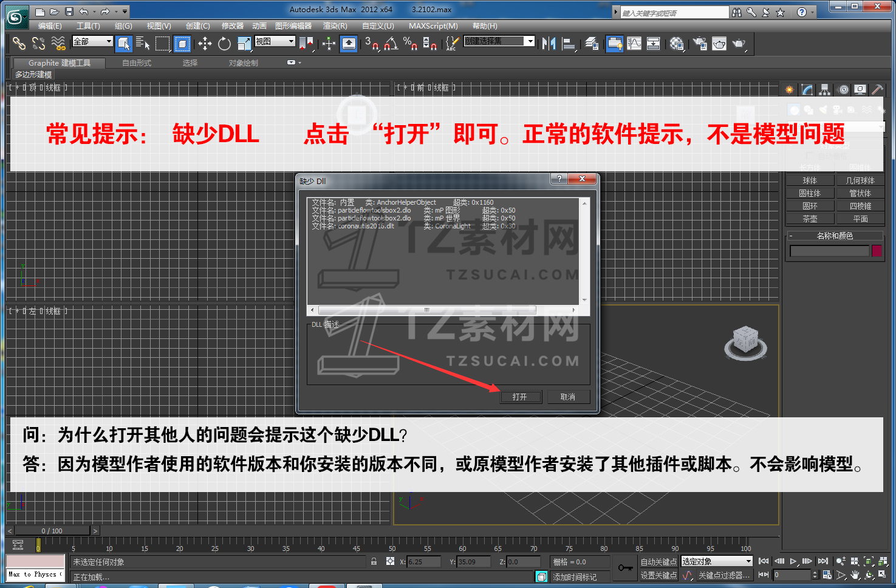Click the X coordinate field showing 6.25
The image size is (896, 588).
(423, 562)
